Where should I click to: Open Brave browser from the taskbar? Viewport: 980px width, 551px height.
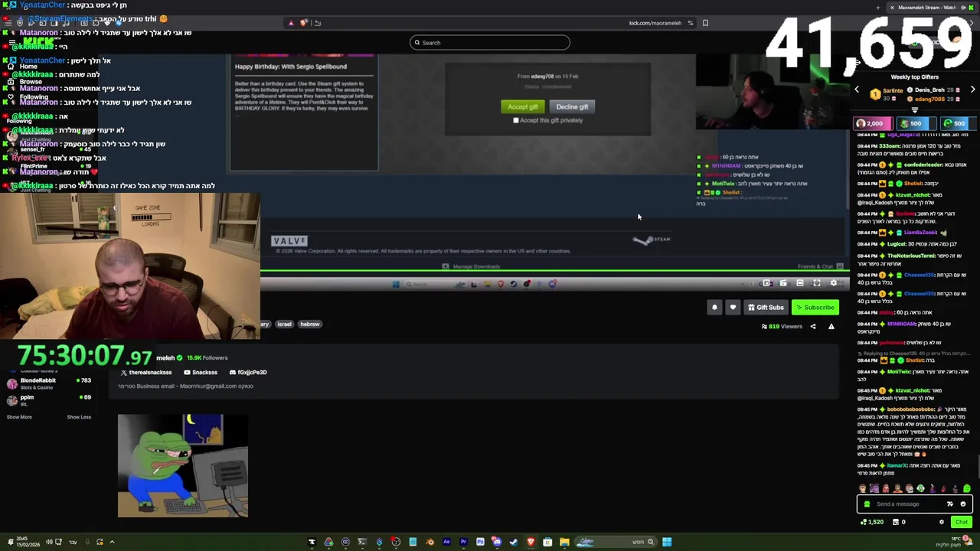click(531, 543)
